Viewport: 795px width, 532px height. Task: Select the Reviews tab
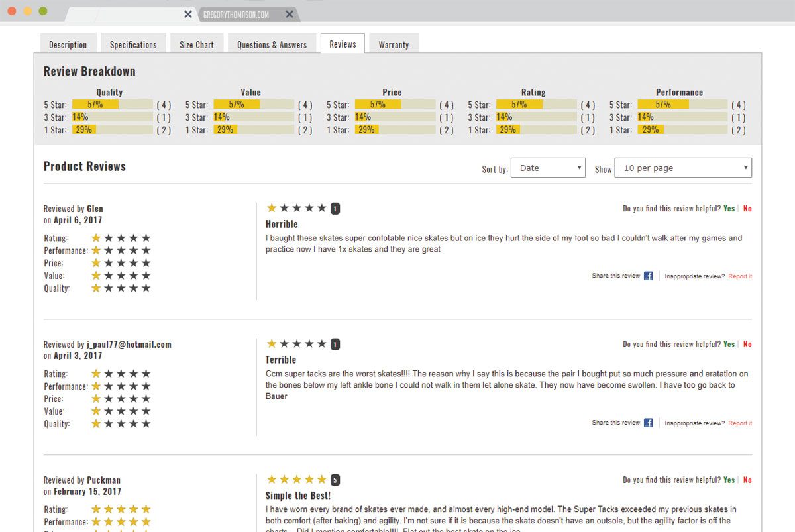click(x=343, y=44)
